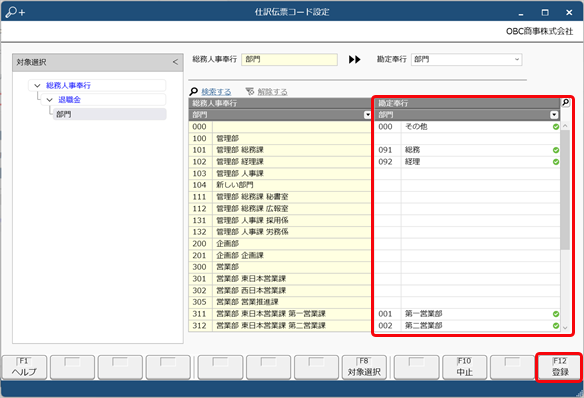Select row 300 営業部
584x398 pixels.
coord(280,267)
